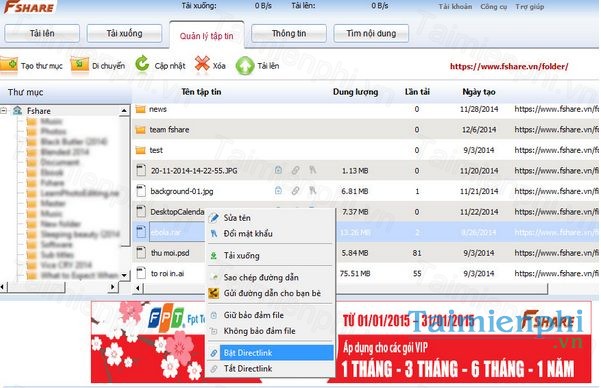601x388 pixels.
Task: Click the secure icon on the 20-11-2014-14-22-55.JPG row
Action: pos(278,170)
